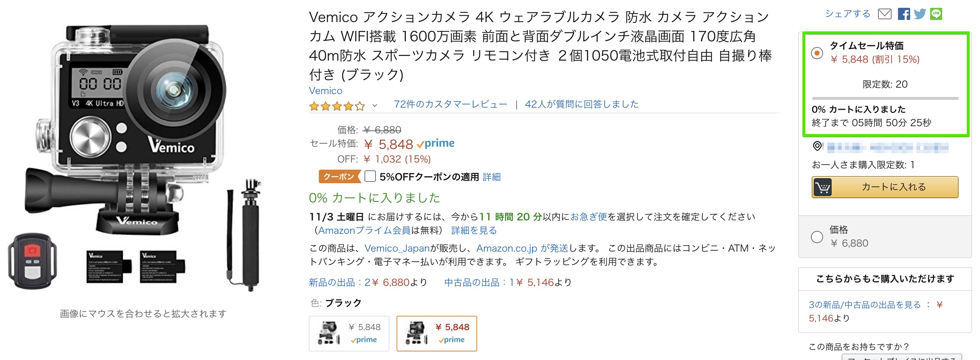The width and height of the screenshot is (980, 360).
Task: Click the orange クーポン coupon badge
Action: pos(338,176)
